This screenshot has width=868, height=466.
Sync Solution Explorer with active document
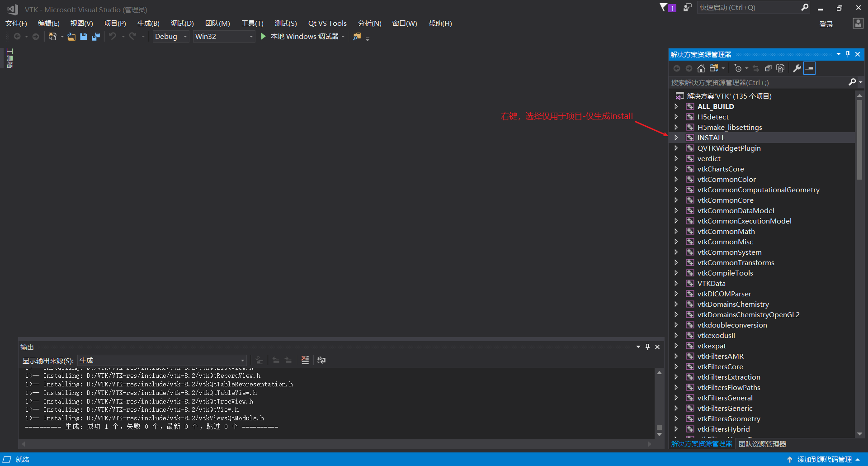[756, 68]
